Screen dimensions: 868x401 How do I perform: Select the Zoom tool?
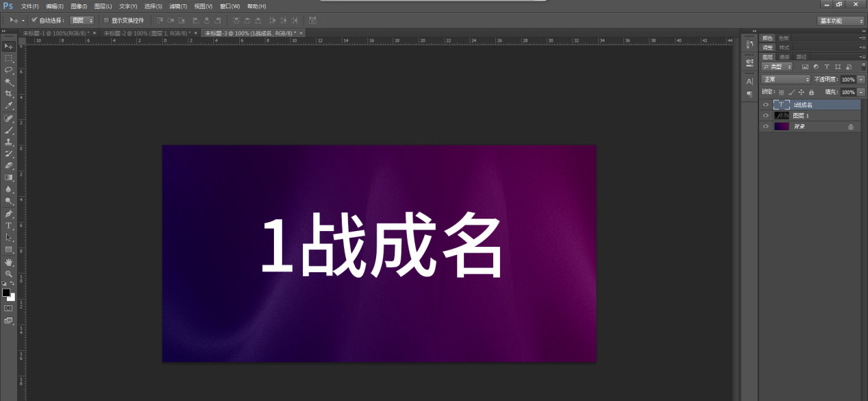(9, 274)
